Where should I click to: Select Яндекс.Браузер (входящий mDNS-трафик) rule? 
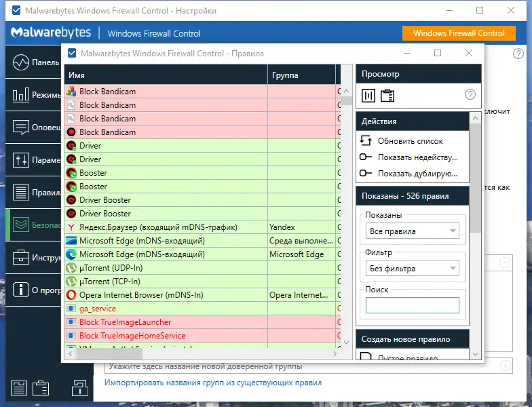pyautogui.click(x=202, y=227)
